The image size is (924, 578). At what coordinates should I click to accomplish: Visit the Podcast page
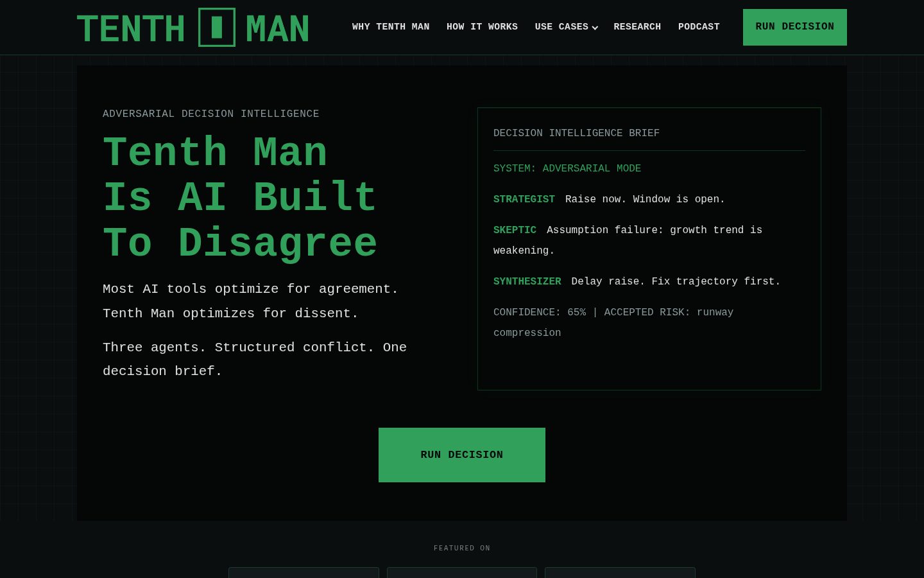coord(699,27)
